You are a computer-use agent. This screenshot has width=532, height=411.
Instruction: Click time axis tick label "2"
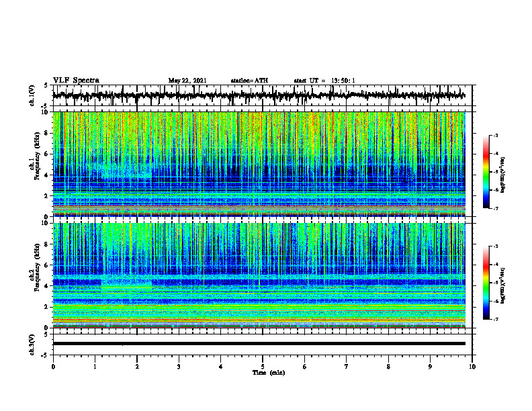(137, 367)
